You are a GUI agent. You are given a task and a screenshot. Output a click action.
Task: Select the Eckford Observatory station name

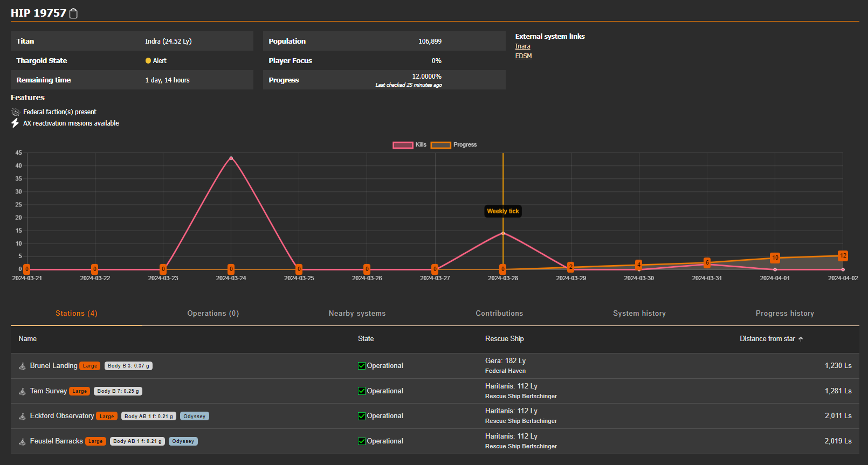coord(62,416)
